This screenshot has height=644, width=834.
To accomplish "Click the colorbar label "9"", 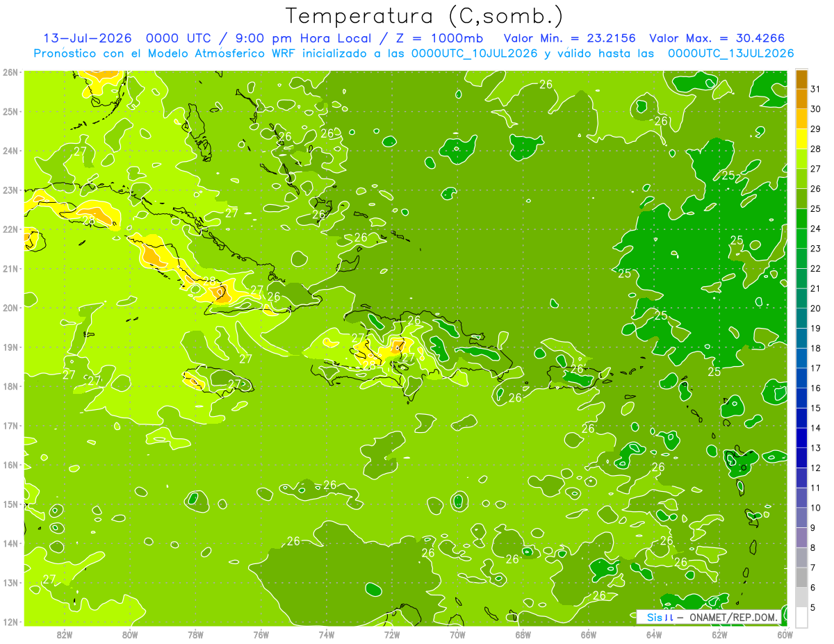I will 813,528.
